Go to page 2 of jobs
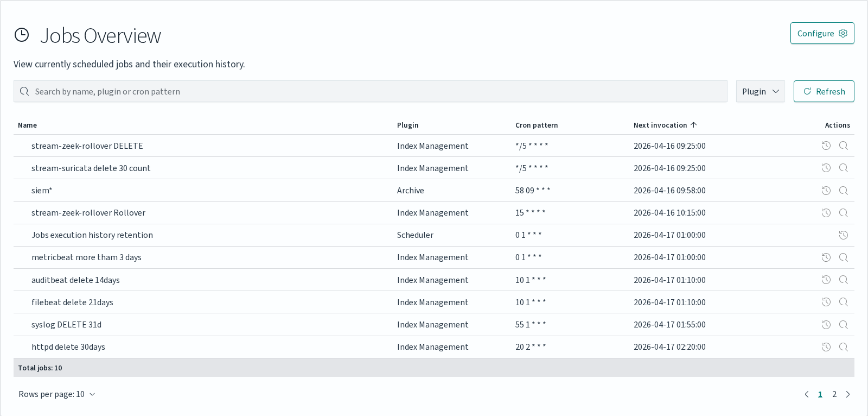The height and width of the screenshot is (416, 868). click(x=834, y=394)
